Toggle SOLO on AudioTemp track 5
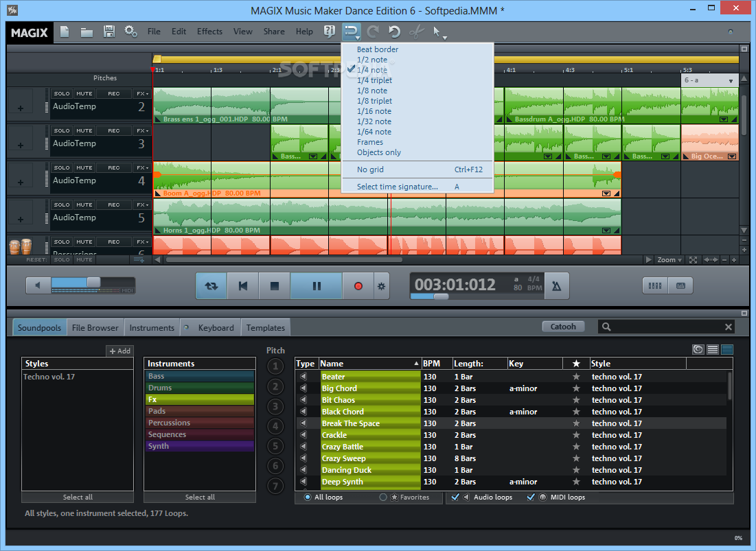The image size is (756, 551). point(62,204)
